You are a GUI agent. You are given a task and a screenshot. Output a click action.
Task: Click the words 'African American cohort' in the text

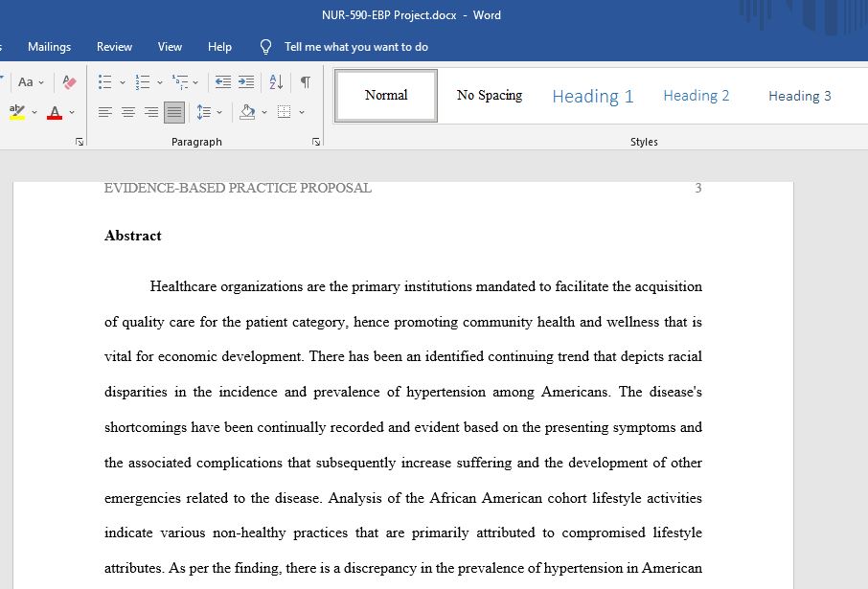(x=508, y=498)
